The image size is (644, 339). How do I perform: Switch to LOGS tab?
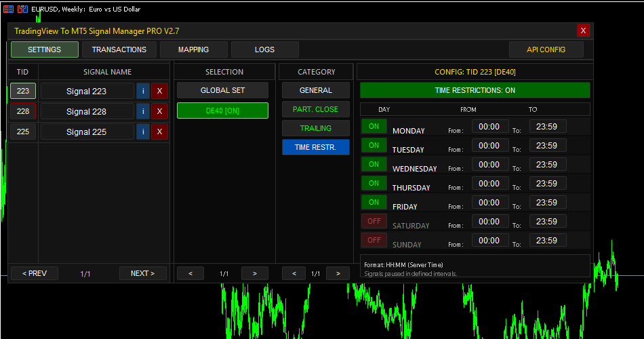264,49
